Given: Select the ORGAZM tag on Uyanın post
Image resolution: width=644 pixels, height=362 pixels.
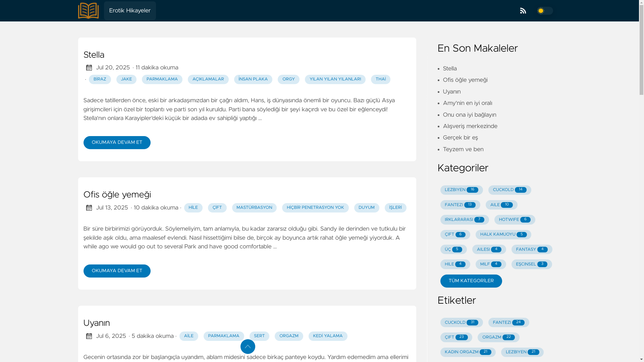Looking at the screenshot, I should coord(288,336).
